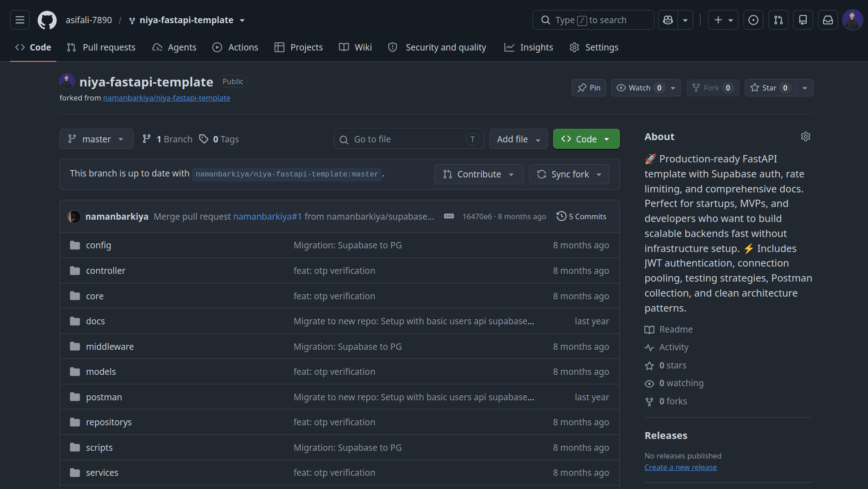Viewport: 868px width, 489px height.
Task: Open the repositorys folder
Action: [109, 422]
